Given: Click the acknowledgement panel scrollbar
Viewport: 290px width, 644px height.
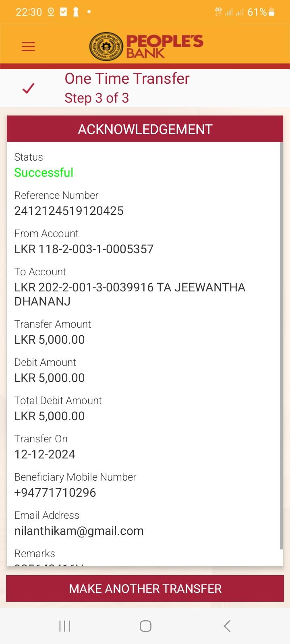Looking at the screenshot, I should tap(281, 346).
